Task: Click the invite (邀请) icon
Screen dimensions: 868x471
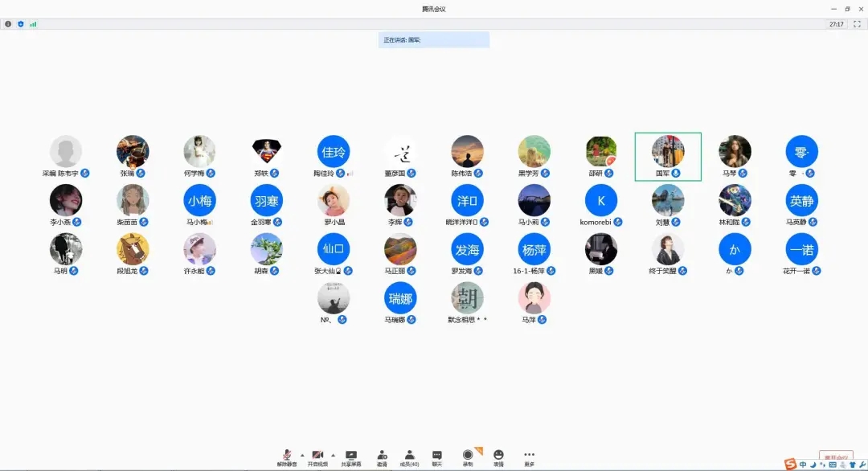Action: point(382,456)
